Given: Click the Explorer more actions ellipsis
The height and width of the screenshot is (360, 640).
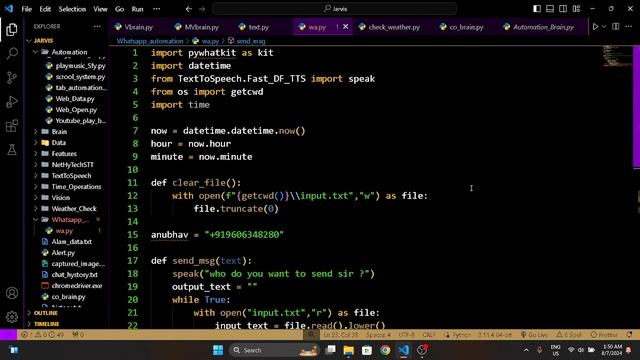Looking at the screenshot, I should (x=97, y=27).
